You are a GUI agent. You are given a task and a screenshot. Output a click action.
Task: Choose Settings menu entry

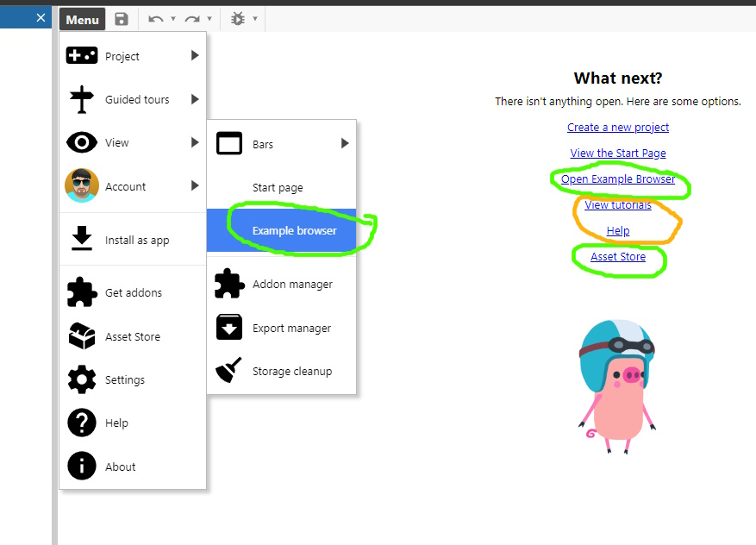(133, 379)
